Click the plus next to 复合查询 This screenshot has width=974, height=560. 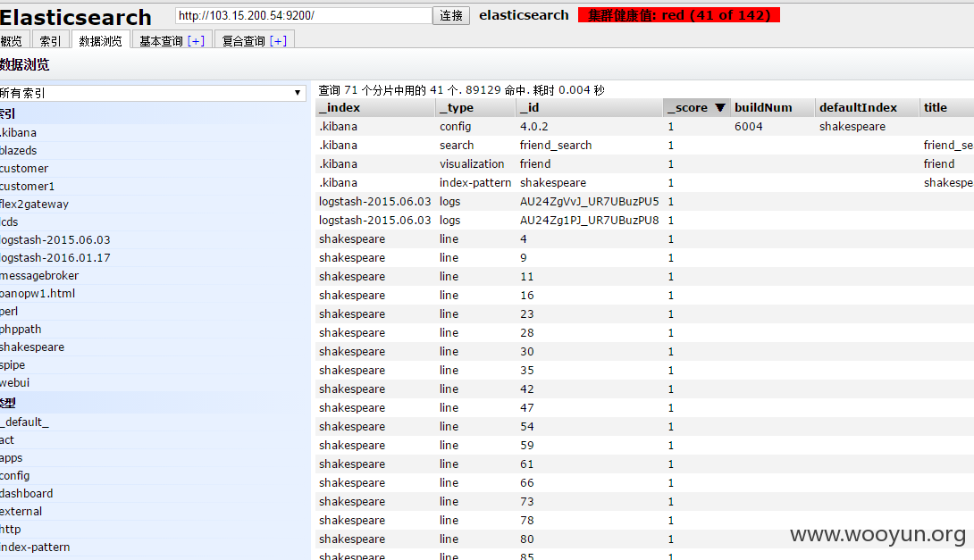click(x=278, y=41)
